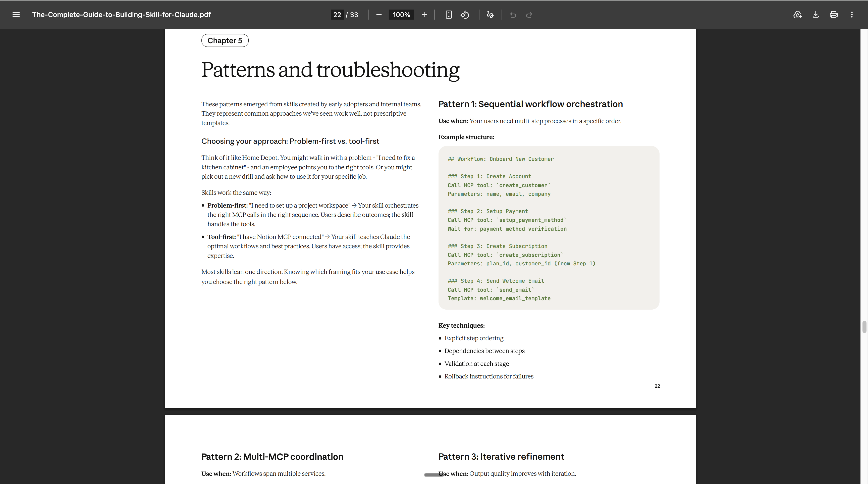
Task: Download the PDF file
Action: click(x=816, y=15)
